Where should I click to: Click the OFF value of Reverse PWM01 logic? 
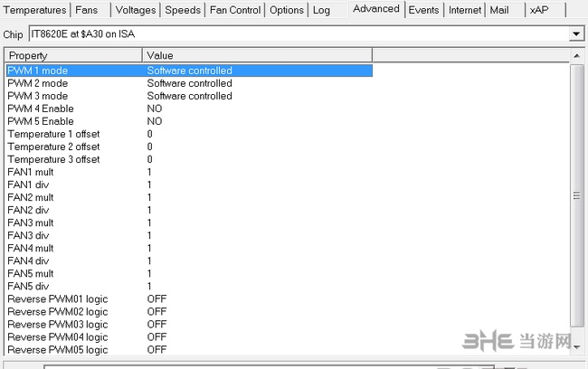click(x=156, y=299)
